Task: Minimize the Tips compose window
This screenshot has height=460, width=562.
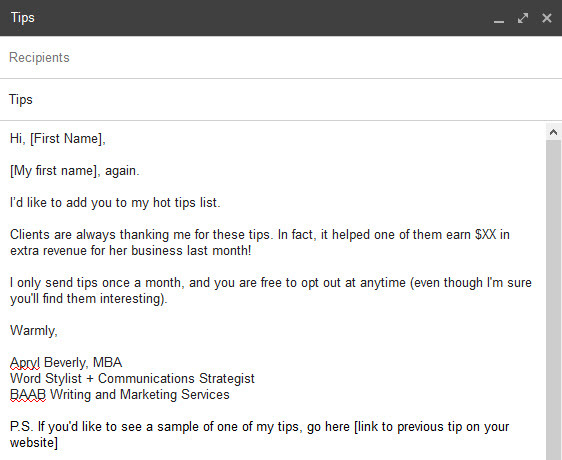Action: (499, 19)
